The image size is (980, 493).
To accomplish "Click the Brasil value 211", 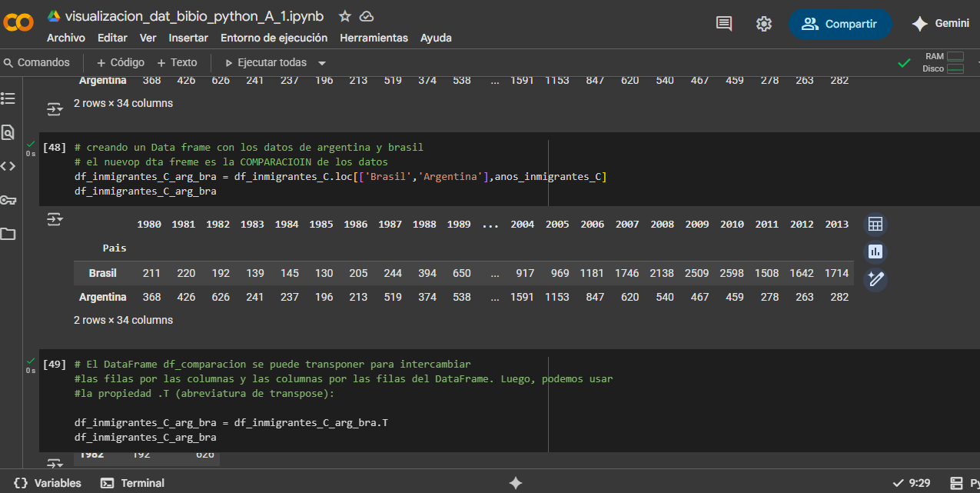I will [152, 273].
